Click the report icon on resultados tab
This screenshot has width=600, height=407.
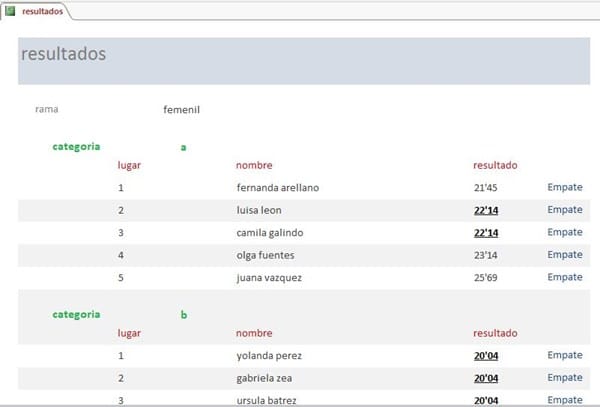[11, 11]
